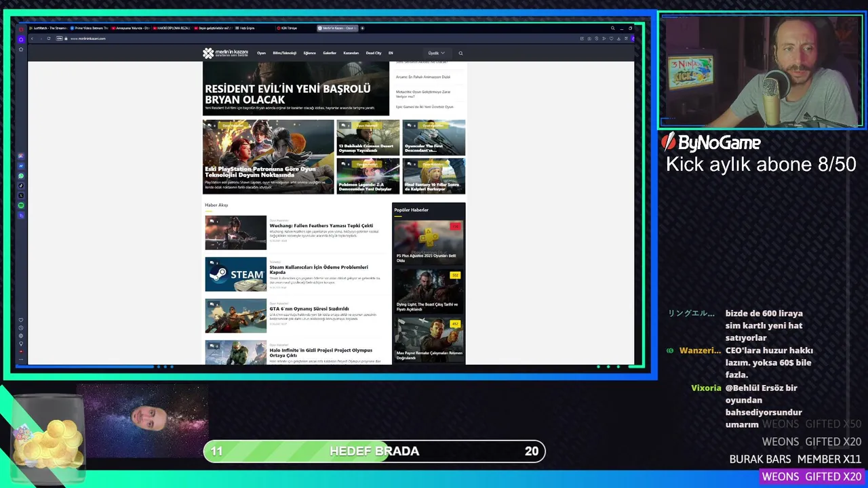Switch to the JustWatch browser tab
The height and width of the screenshot is (488, 868).
click(x=49, y=28)
